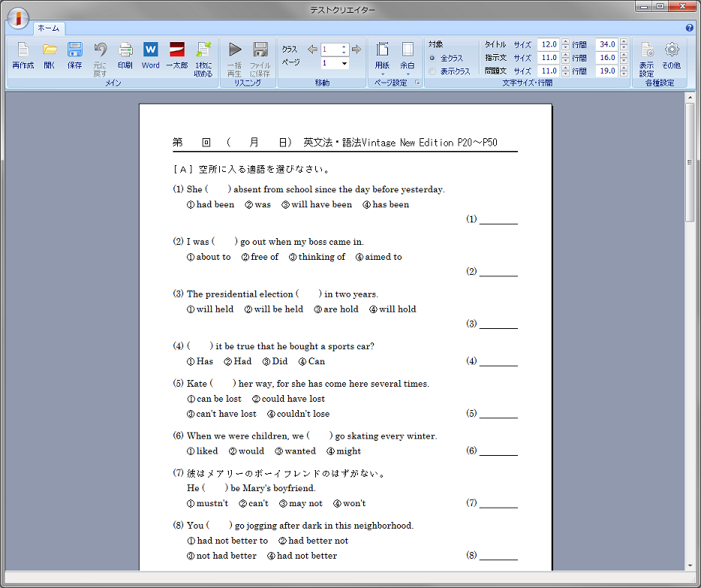The height and width of the screenshot is (588, 701).
Task: Open 表示設定 display settings icon
Action: (x=646, y=59)
